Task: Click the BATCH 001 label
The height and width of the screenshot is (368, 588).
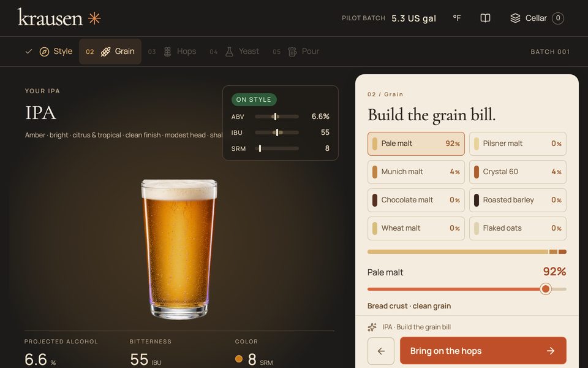Action: (550, 52)
